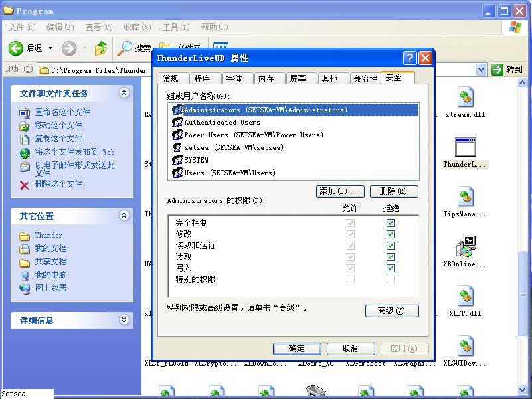Toggle allow checkbox for Read (读取)
532x399 pixels.
pos(351,257)
